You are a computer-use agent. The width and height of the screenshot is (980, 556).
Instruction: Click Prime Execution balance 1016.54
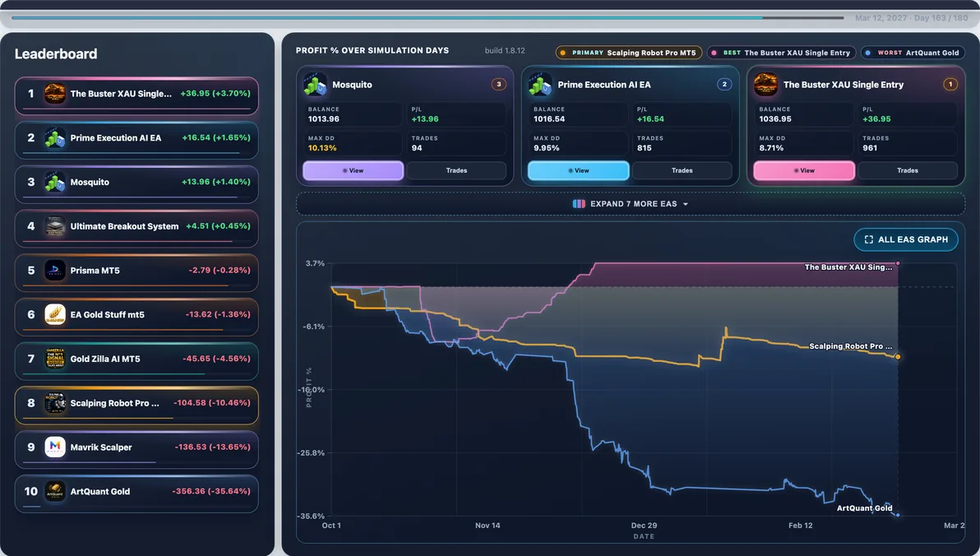click(548, 118)
